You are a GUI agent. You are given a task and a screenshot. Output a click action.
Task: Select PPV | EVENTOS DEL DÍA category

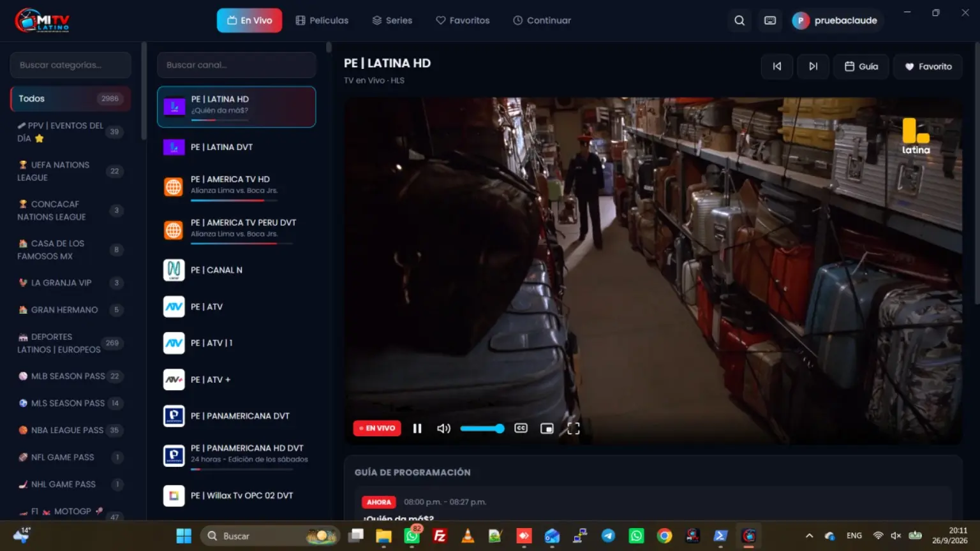tap(71, 132)
